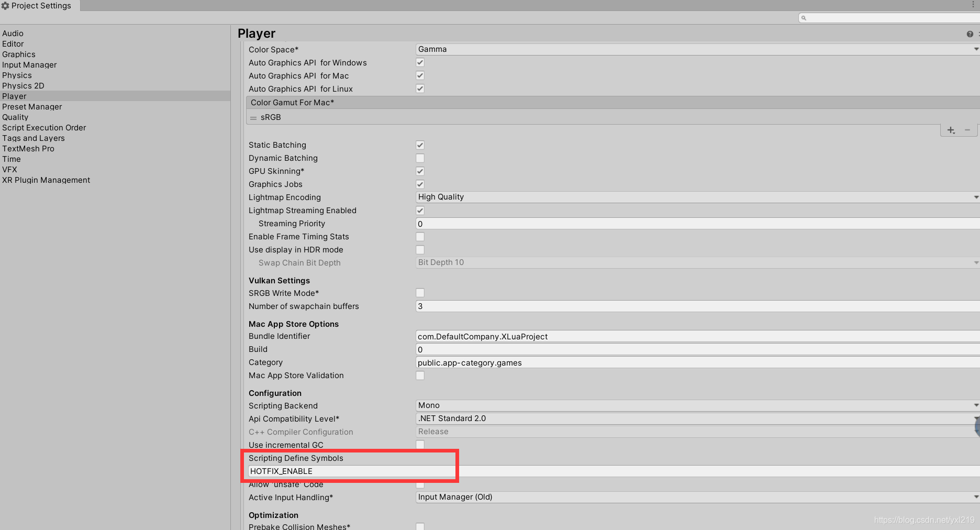This screenshot has width=980, height=530.
Task: Click Streaming Priority value field
Action: pyautogui.click(x=698, y=224)
